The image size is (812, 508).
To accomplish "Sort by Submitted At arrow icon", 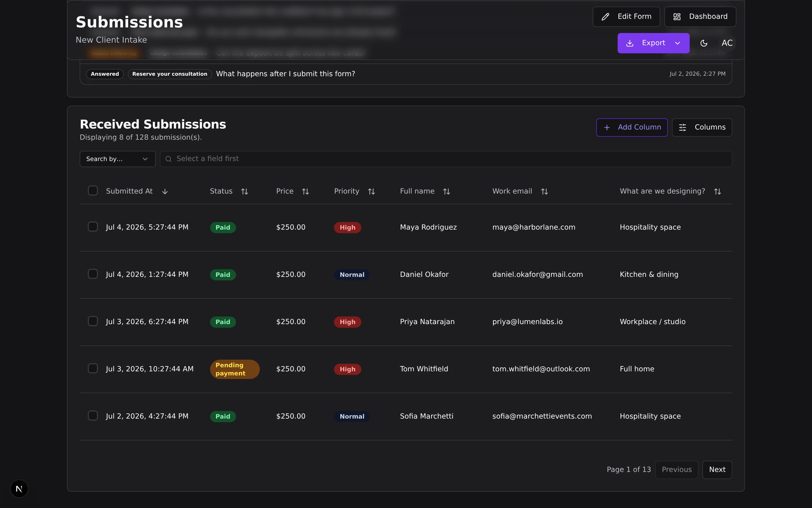I will pos(165,192).
